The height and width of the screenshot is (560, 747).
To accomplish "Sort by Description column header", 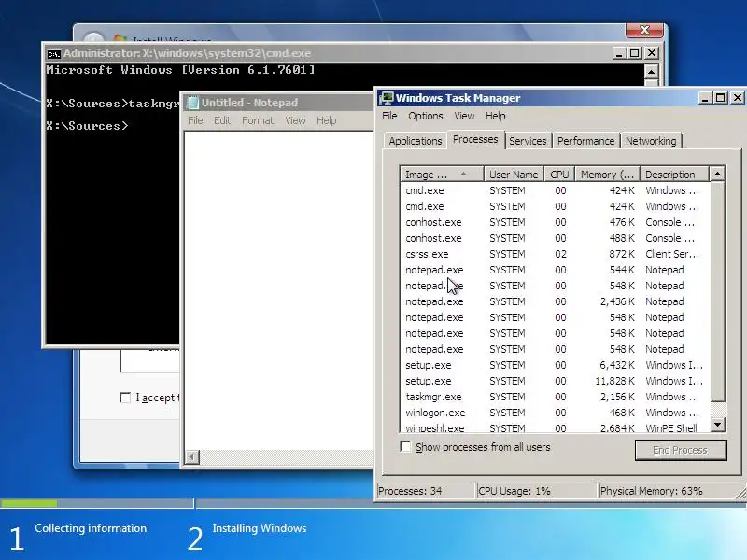I will click(673, 175).
